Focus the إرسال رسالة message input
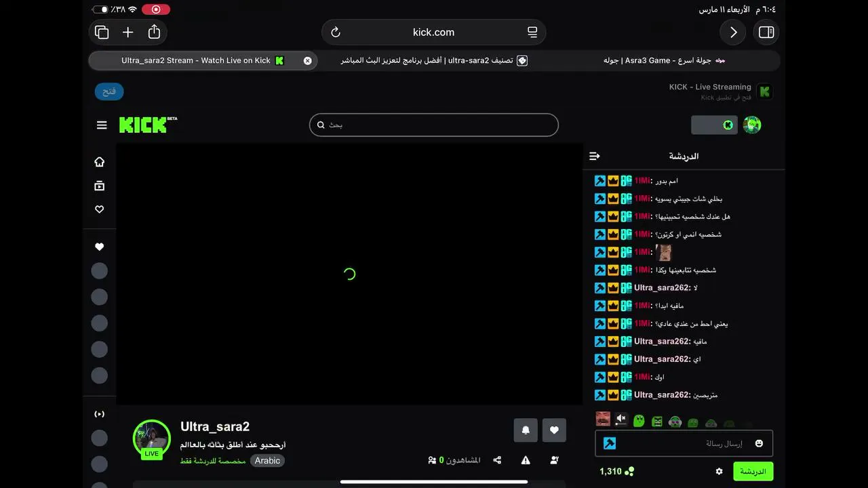The height and width of the screenshot is (488, 868). (x=684, y=443)
